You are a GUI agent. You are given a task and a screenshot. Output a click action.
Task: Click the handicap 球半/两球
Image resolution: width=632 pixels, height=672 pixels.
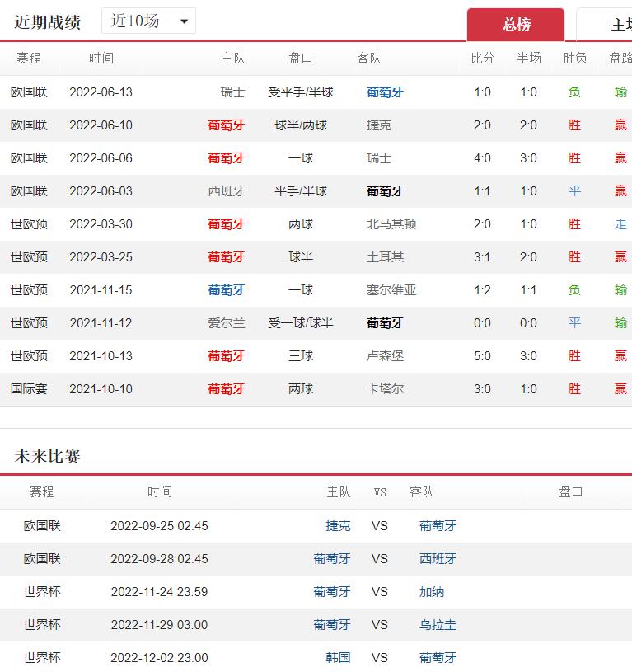click(x=301, y=125)
